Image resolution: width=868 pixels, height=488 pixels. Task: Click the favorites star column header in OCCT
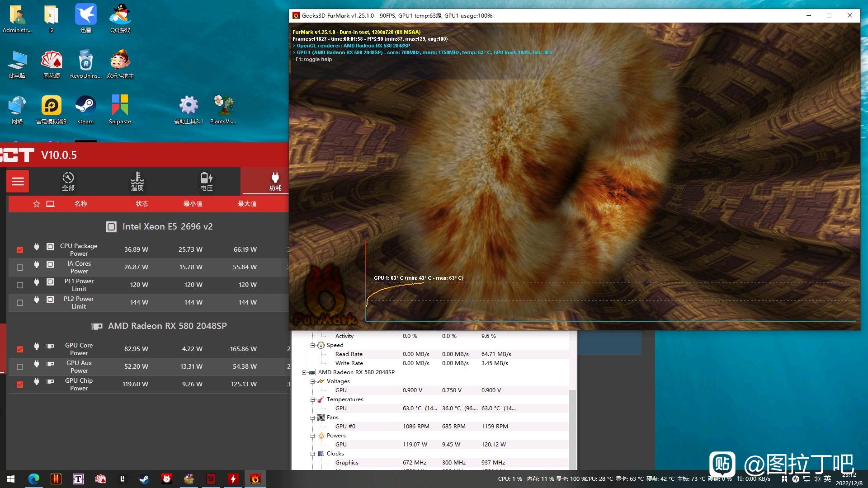click(x=37, y=204)
